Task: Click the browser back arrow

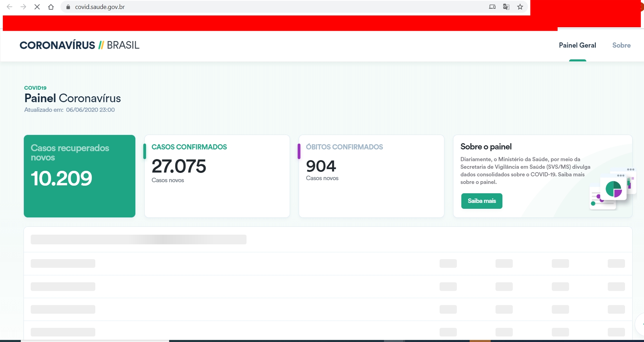Action: (10, 7)
